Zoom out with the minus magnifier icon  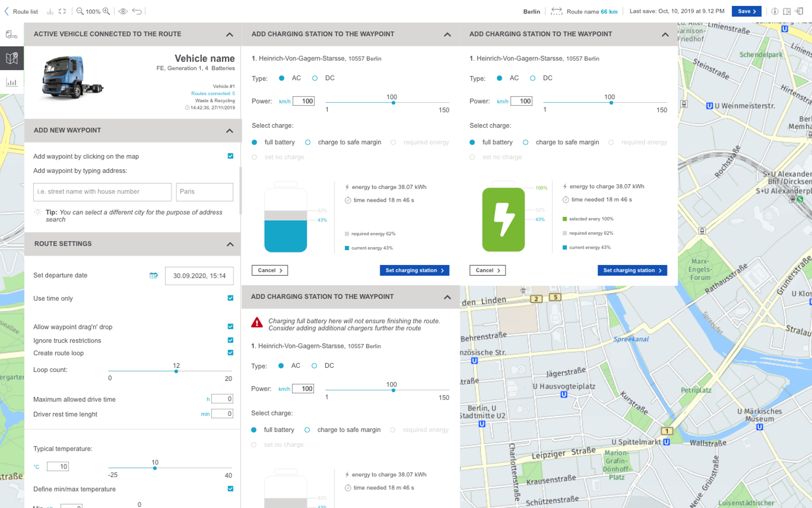click(80, 12)
